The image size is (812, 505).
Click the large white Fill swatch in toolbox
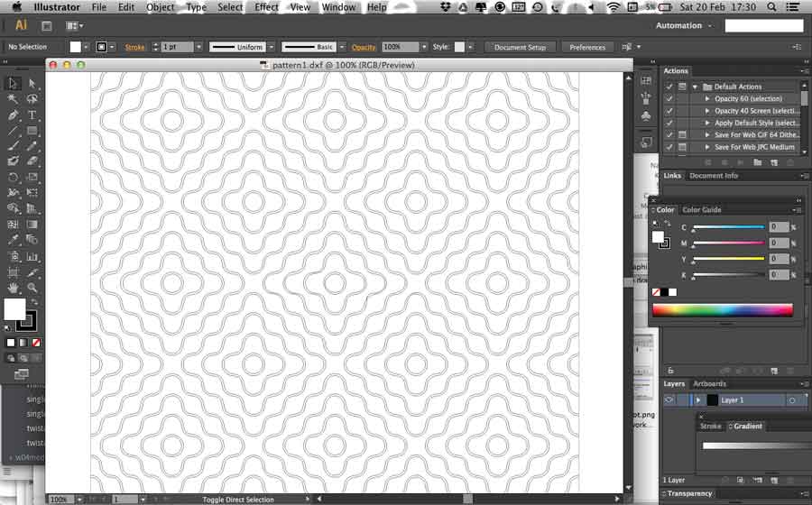[14, 309]
